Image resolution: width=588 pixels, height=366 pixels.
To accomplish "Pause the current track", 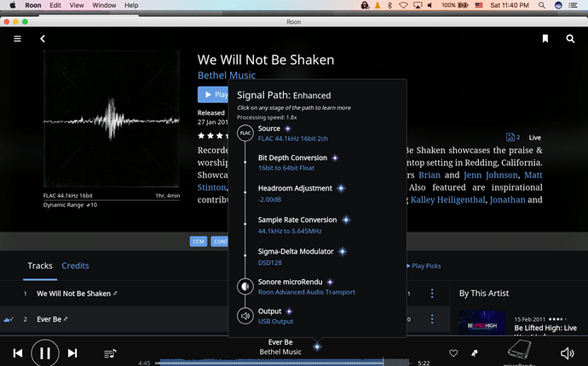I will [x=45, y=353].
